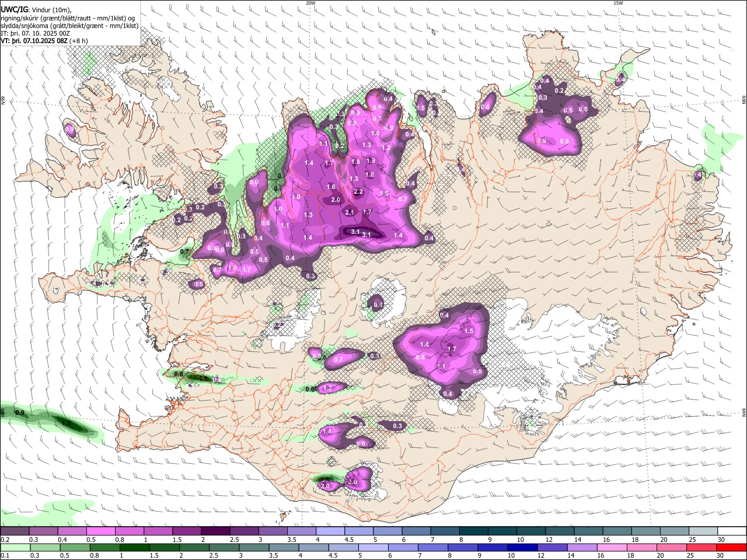Click the 'slydda/snjókoma (grátt/bleikt/grænt - mm/1klst)' line
Image resolution: width=747 pixels, height=560 pixels.
click(69, 26)
